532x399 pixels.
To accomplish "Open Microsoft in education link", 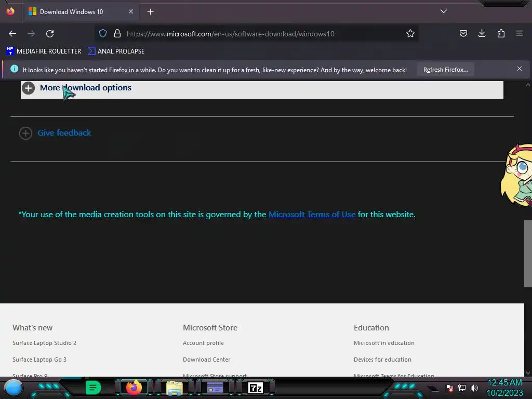I will 384,343.
